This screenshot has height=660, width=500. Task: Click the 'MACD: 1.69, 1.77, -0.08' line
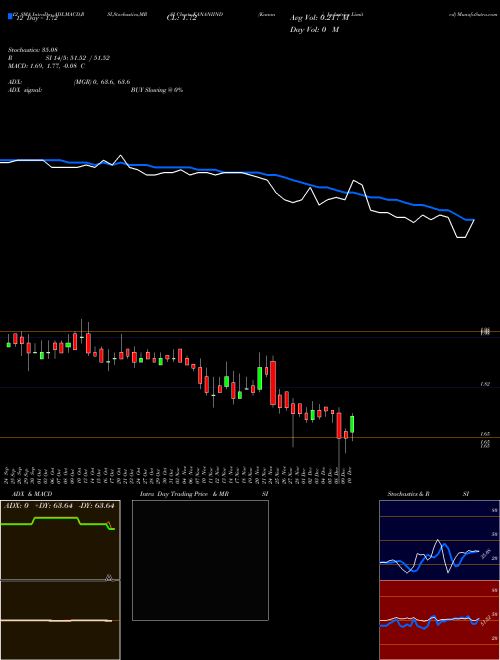tap(46, 66)
